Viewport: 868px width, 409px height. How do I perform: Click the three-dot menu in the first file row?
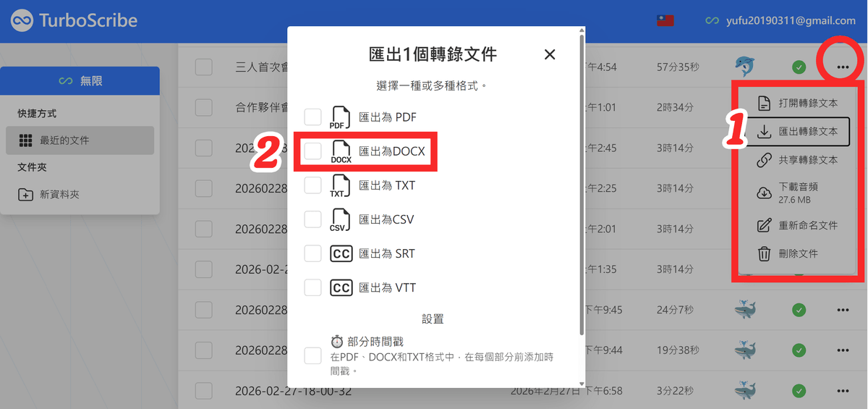click(843, 67)
